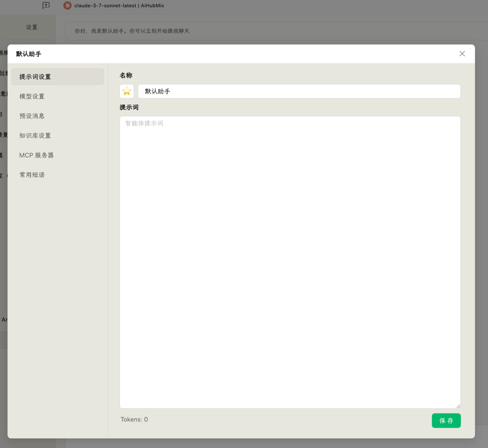The image size is (488, 448).
Task: Click the 提示词 field label
Action: (x=129, y=107)
